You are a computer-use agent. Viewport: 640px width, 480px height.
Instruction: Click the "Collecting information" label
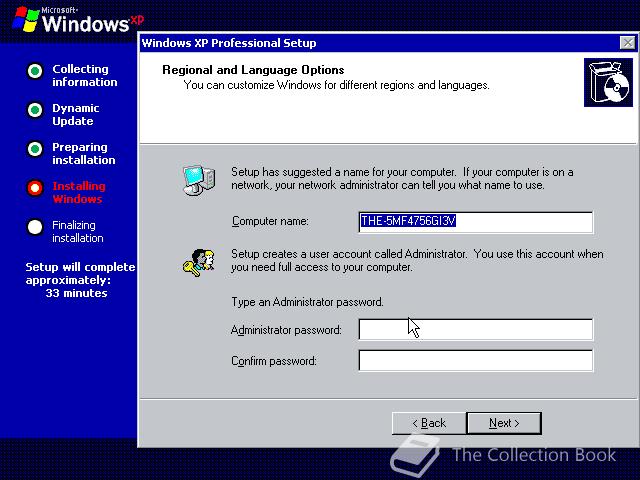[84, 76]
